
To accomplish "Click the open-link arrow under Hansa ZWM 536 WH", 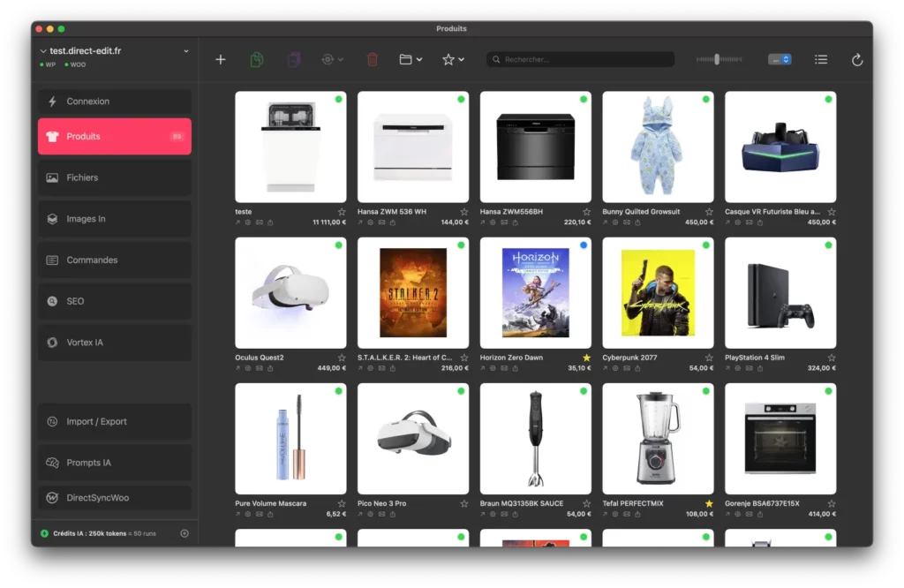I will click(360, 222).
